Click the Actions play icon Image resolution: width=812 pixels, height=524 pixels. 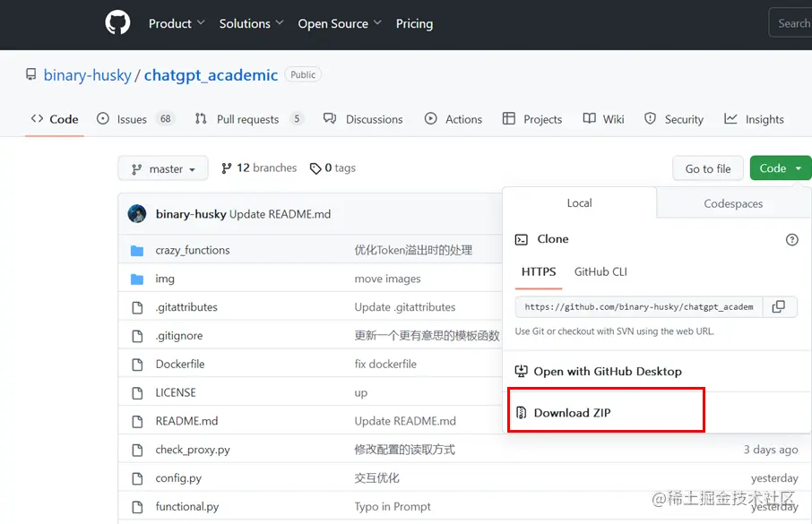430,118
